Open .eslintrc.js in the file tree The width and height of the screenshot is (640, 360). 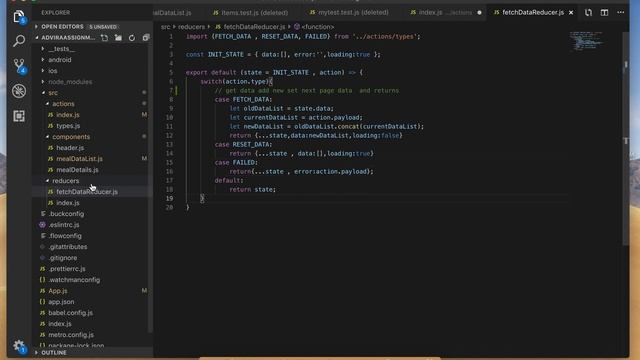pyautogui.click(x=64, y=225)
